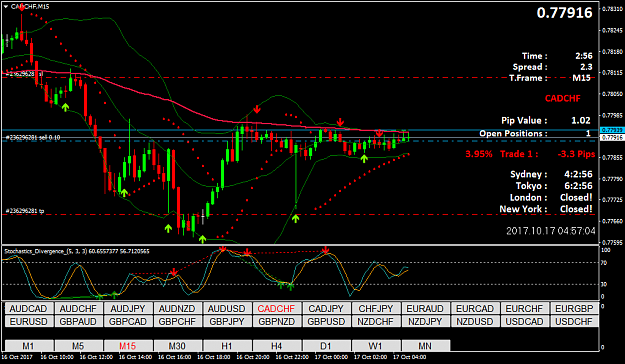The height and width of the screenshot is (364, 625).
Task: Select GBPAUD pair button
Action: click(x=78, y=321)
